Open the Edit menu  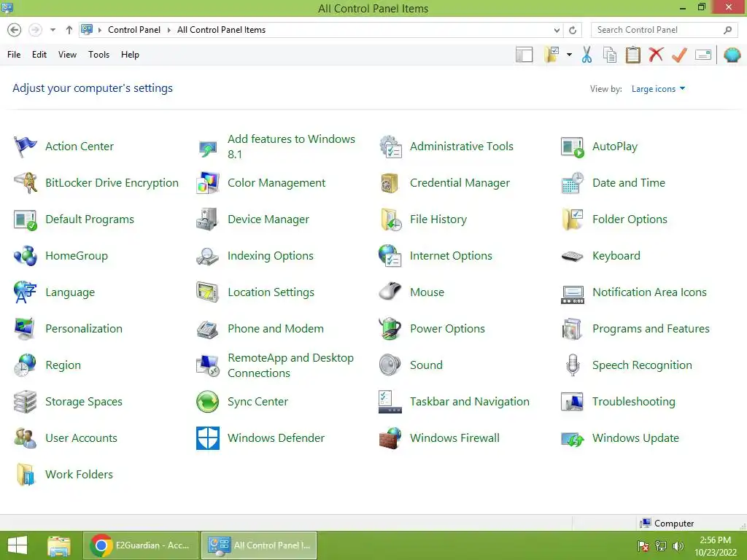tap(39, 55)
